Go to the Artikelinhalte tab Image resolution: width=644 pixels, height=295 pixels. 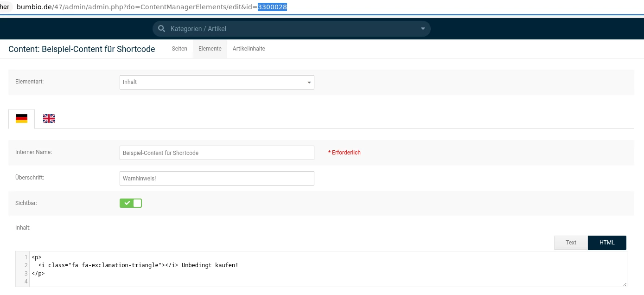[x=249, y=49]
